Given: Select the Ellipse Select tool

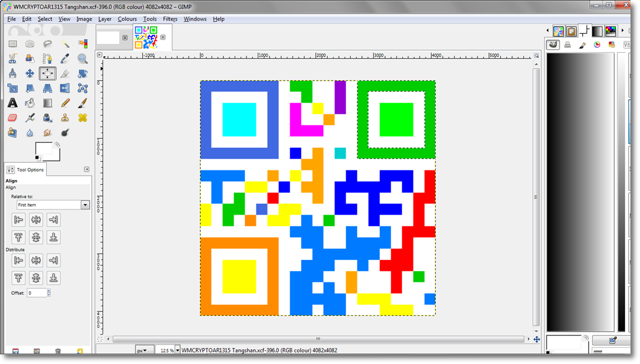Looking at the screenshot, I should pos(30,44).
